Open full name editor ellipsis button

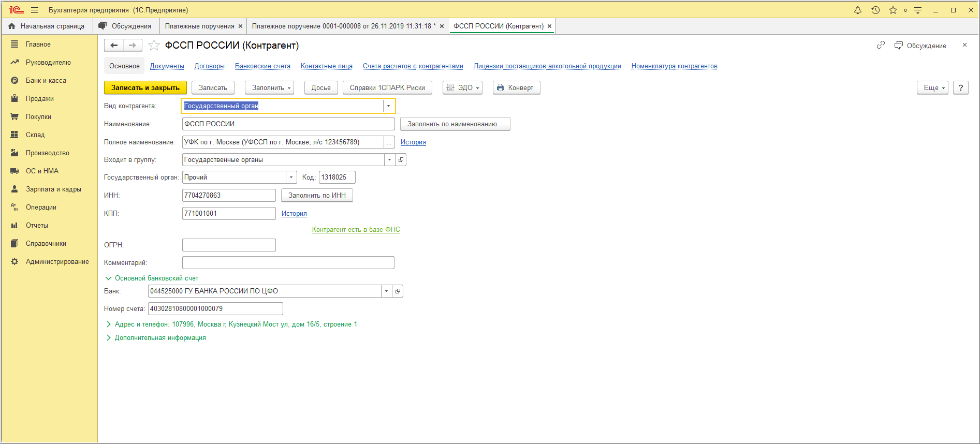389,142
